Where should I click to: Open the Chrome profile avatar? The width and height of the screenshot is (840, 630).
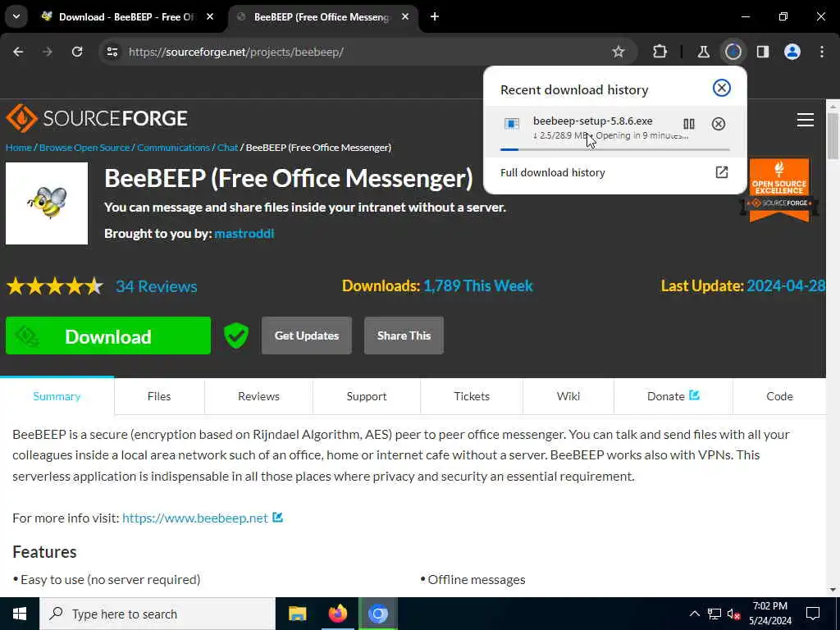pyautogui.click(x=792, y=52)
